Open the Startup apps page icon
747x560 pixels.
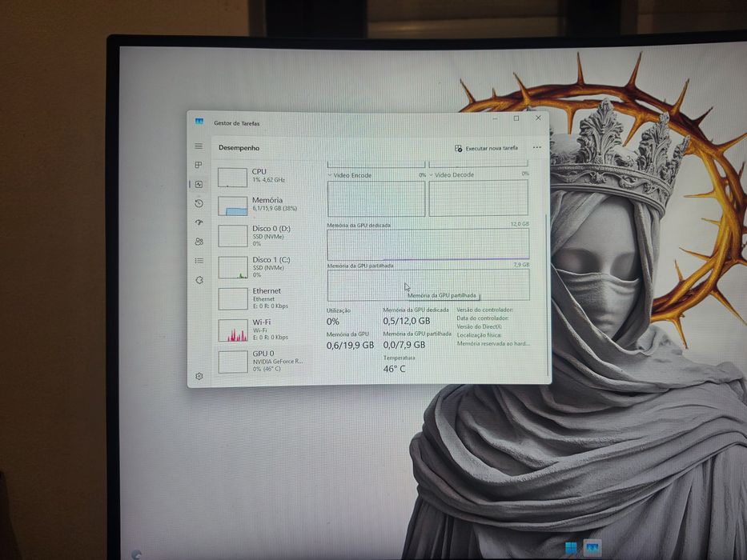coord(199,222)
